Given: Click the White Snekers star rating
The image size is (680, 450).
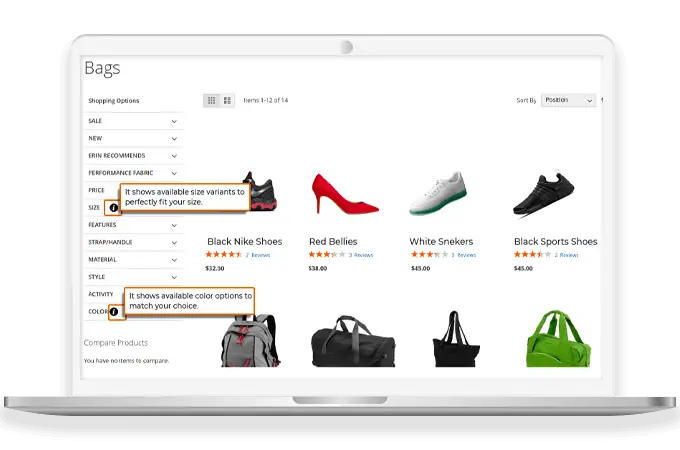Looking at the screenshot, I should pyautogui.click(x=430, y=254).
